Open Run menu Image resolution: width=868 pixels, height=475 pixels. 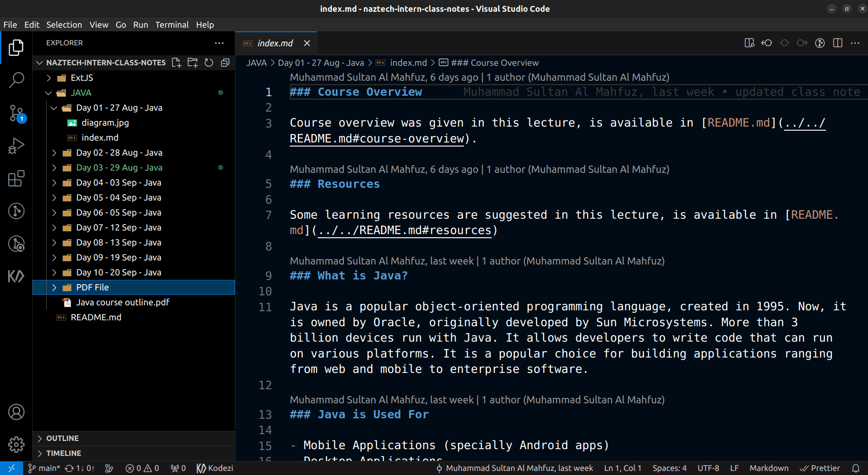pyautogui.click(x=141, y=25)
